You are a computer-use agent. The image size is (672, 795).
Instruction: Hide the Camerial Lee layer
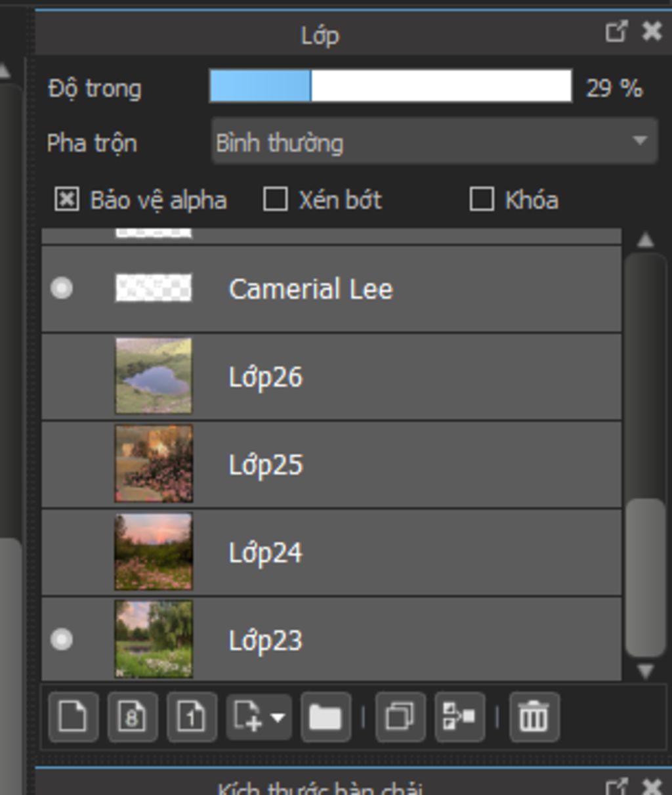[62, 288]
